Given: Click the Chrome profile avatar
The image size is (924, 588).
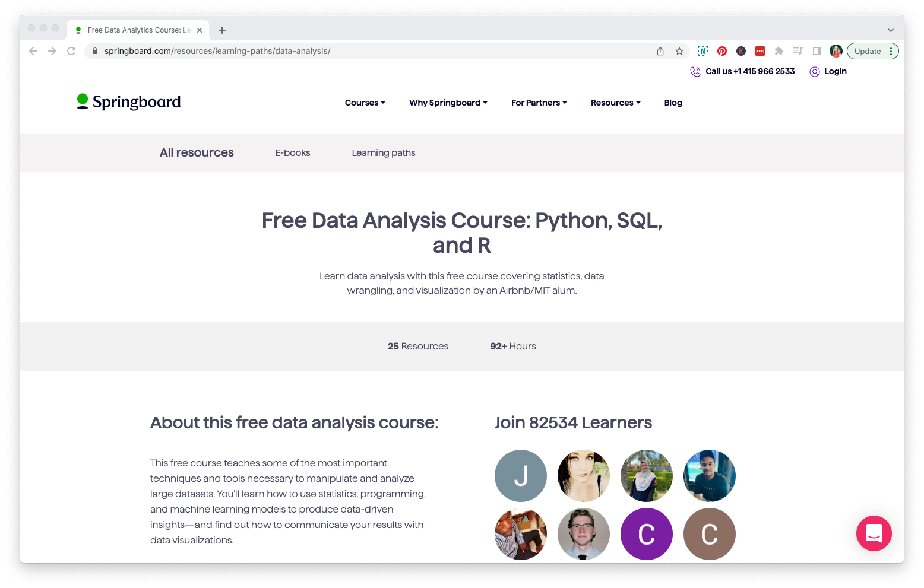Looking at the screenshot, I should click(x=836, y=52).
